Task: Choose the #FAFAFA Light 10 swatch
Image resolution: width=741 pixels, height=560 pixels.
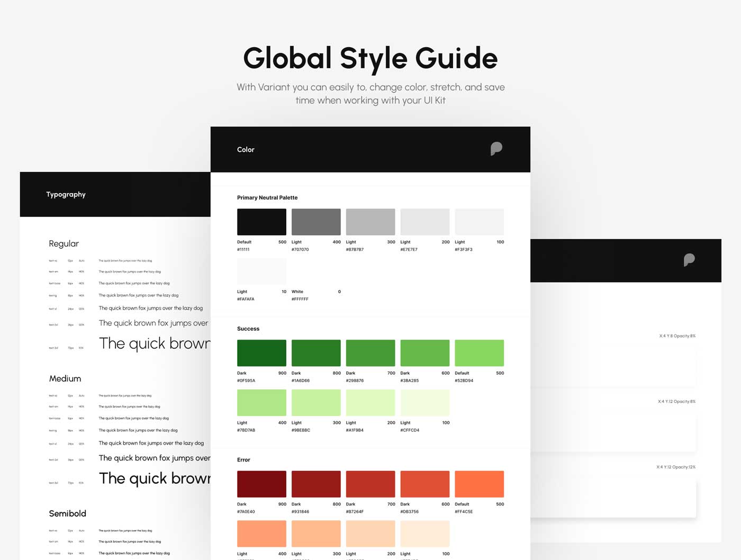Action: pos(261,272)
